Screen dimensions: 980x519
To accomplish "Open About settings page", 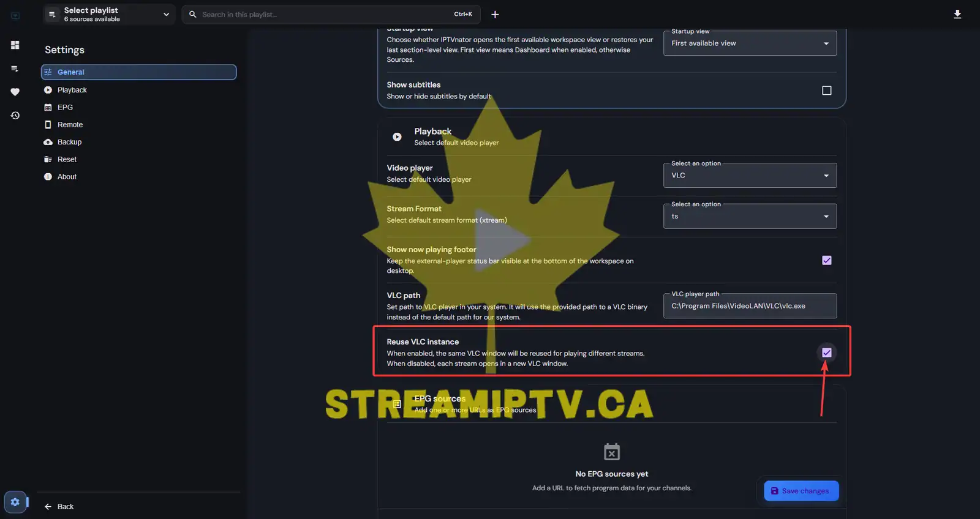I will click(138, 176).
